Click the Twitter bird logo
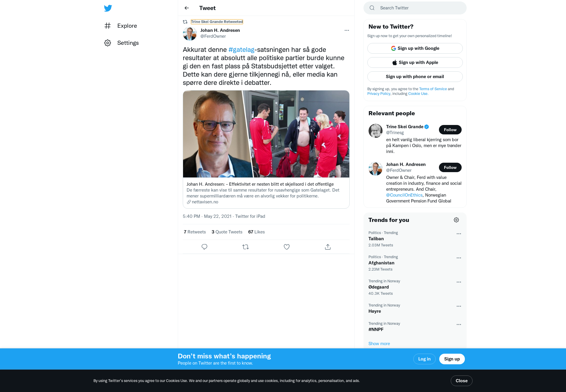 click(108, 8)
